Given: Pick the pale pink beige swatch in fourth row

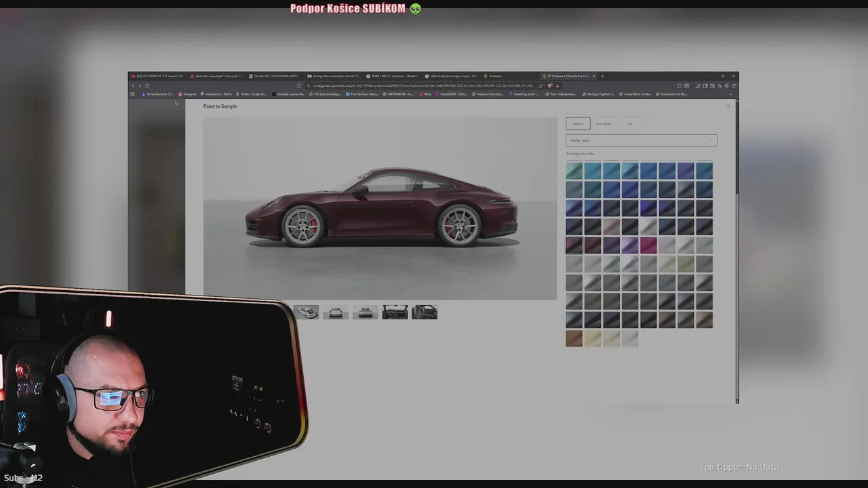Looking at the screenshot, I should tap(612, 226).
